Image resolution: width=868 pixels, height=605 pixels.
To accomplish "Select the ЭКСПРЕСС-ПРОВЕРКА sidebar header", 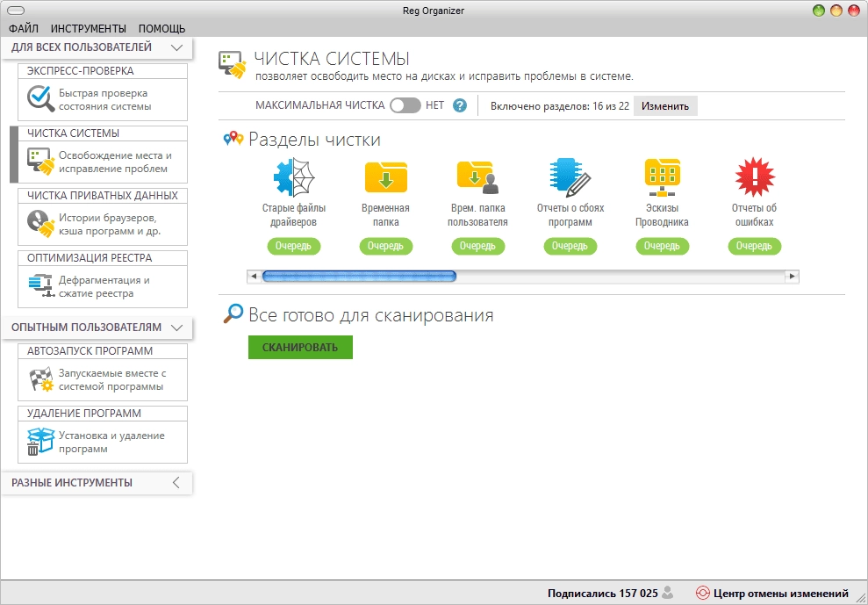I will 103,71.
